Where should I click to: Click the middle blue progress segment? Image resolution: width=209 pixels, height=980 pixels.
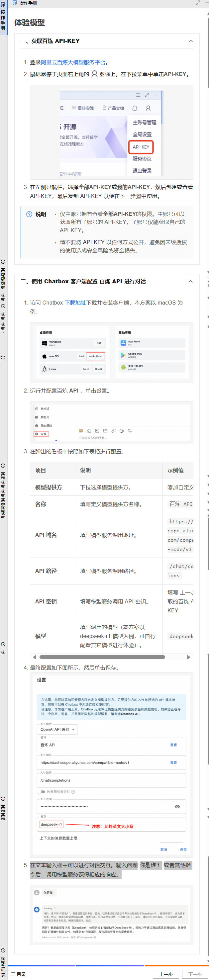click(110, 965)
